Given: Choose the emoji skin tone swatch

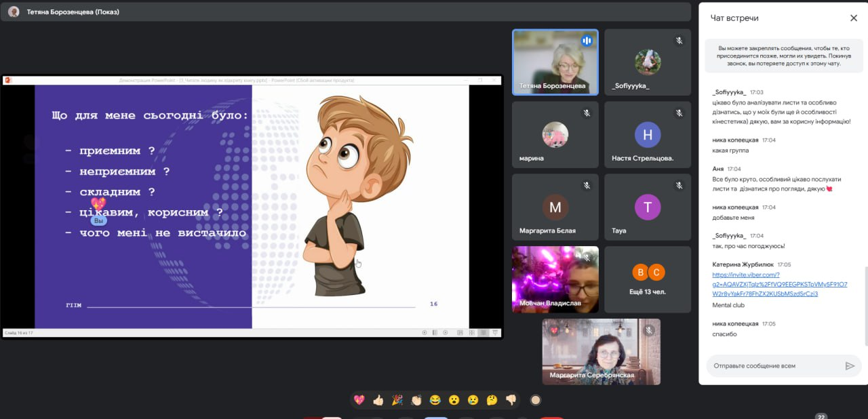Looking at the screenshot, I should click(x=535, y=400).
